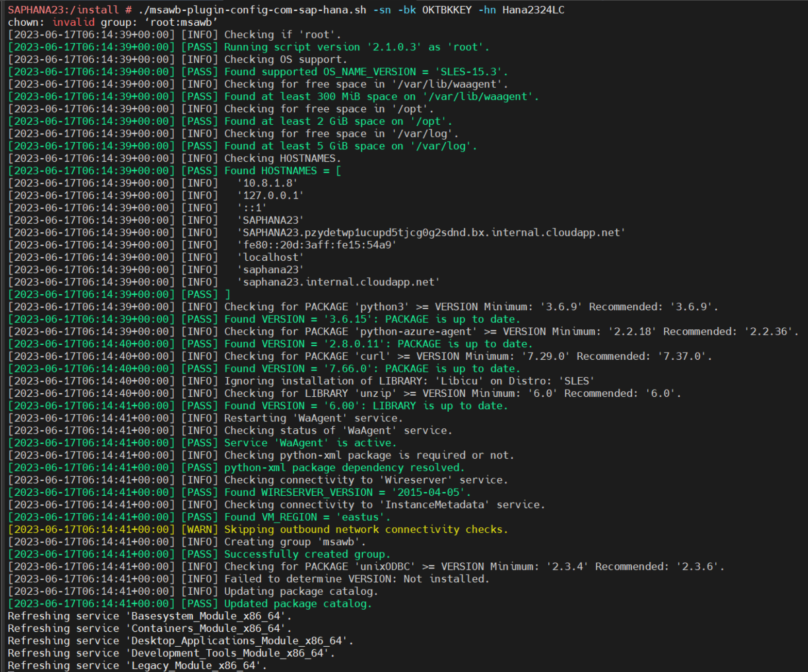The image size is (808, 672).
Task: Click 'Checking status of WaAgent service' line
Action: (230, 430)
